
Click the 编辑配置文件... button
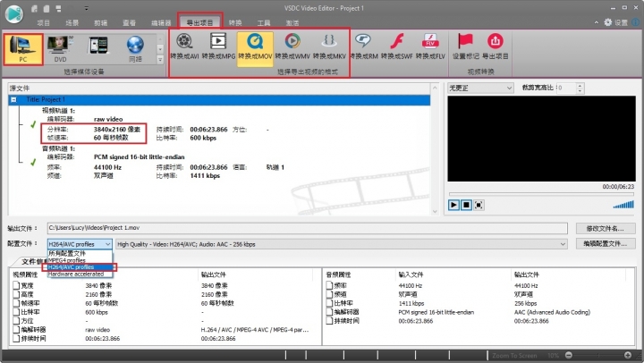606,244
